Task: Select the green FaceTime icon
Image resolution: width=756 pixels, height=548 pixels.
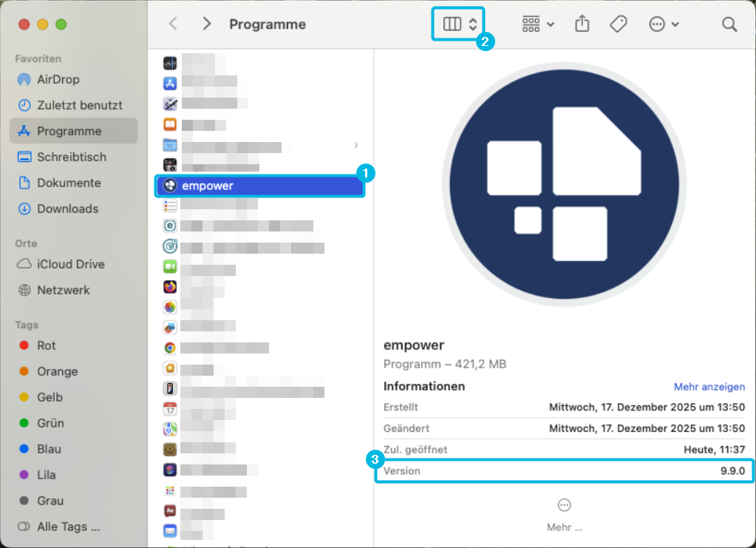Action: point(170,266)
